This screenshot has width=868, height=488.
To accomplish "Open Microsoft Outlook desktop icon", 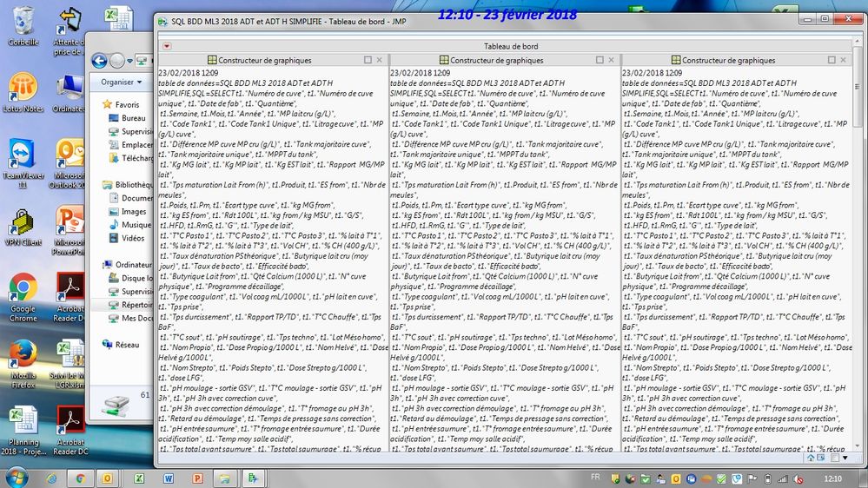I will [69, 163].
